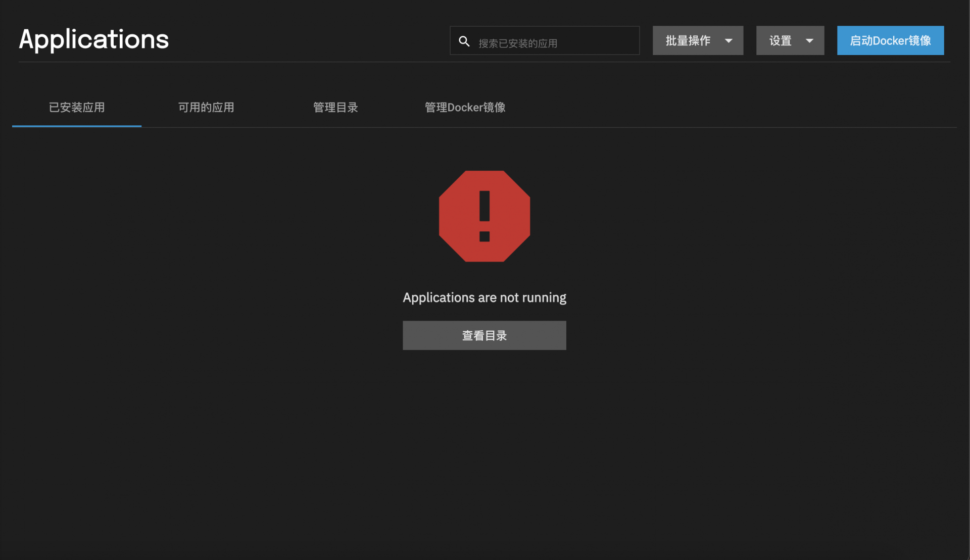Go to the 管理Docker镜像 tab

pos(465,107)
